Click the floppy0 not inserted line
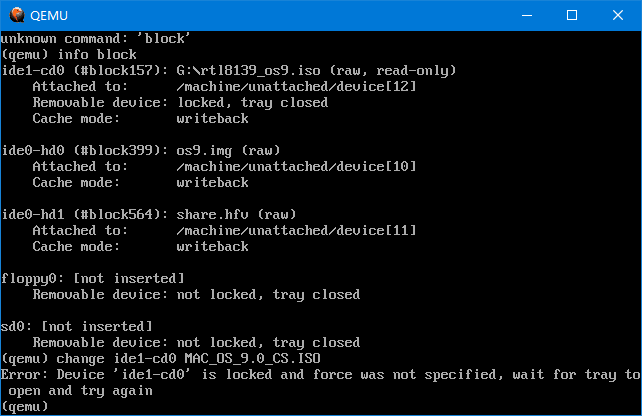This screenshot has height=416, width=642. tap(93, 279)
